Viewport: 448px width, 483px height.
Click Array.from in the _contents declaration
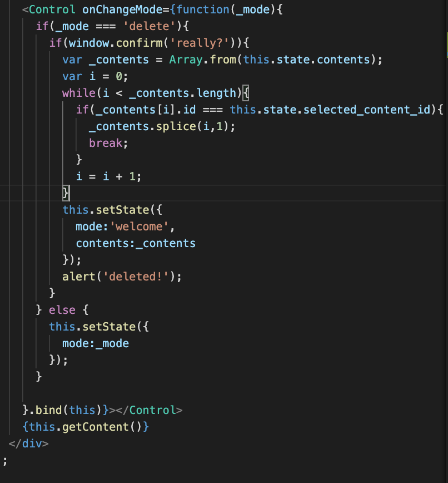pyautogui.click(x=203, y=60)
